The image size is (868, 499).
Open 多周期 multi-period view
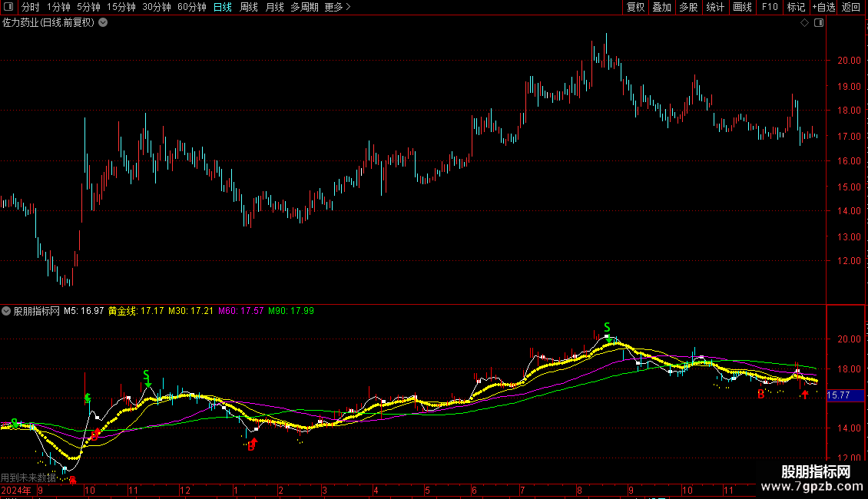coord(304,7)
